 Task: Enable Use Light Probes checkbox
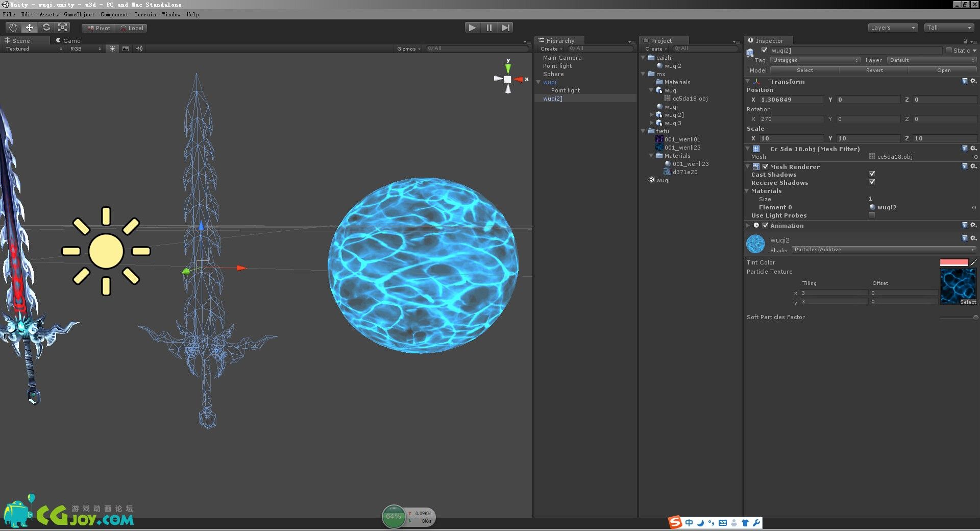pyautogui.click(x=872, y=215)
